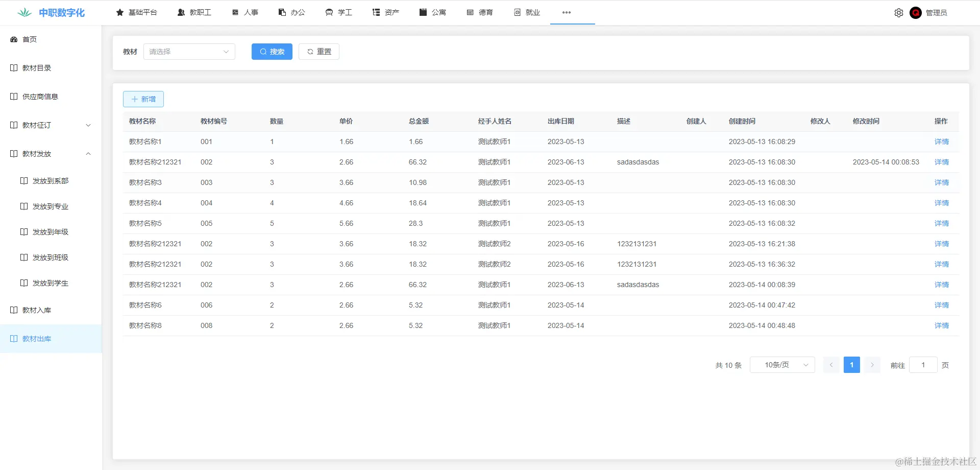Click the admin avatar icon
Image resolution: width=980 pixels, height=470 pixels.
click(x=916, y=13)
